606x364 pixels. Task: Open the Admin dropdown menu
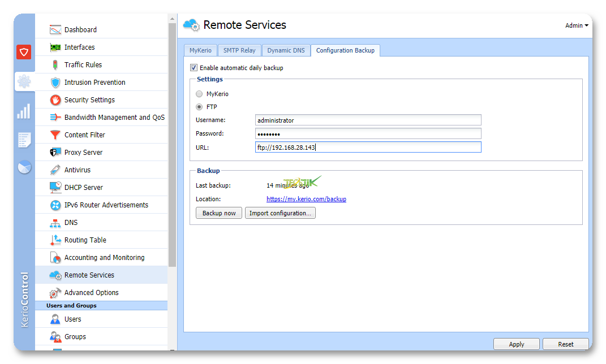coord(577,25)
